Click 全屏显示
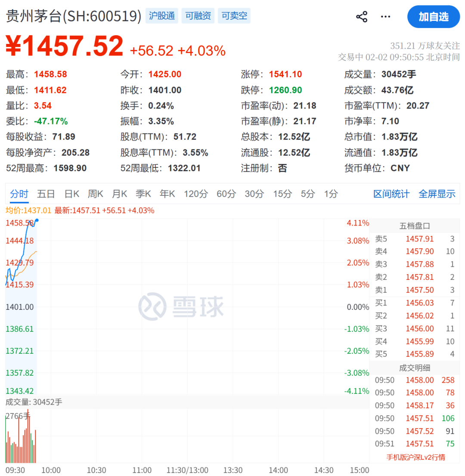The width and height of the screenshot is (465, 476). 436,194
